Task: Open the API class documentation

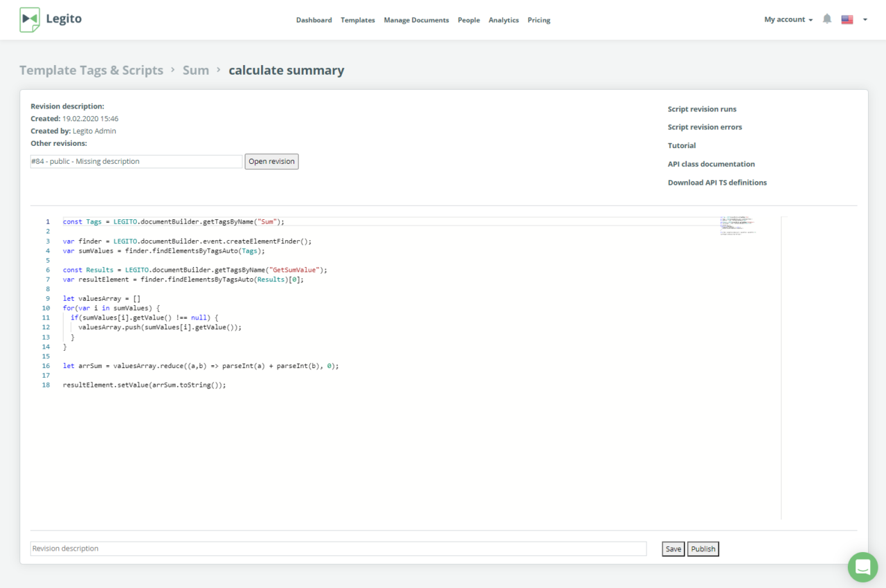Action: point(711,164)
